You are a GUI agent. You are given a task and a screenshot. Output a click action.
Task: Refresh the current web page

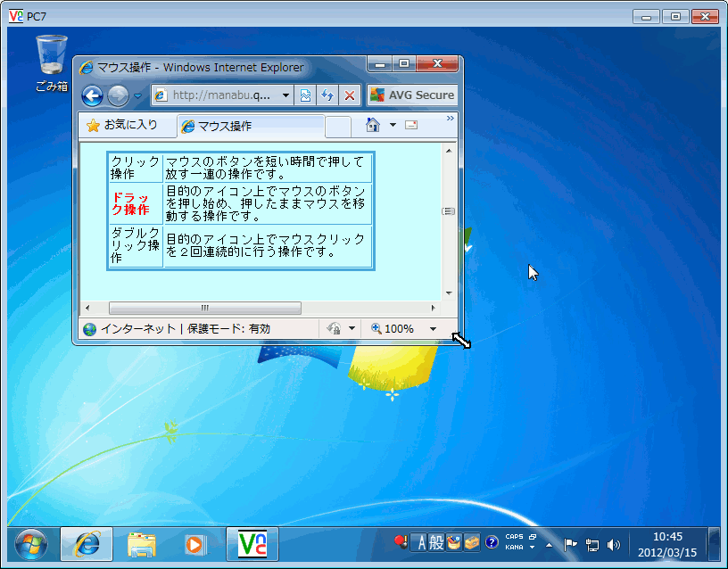(x=325, y=95)
